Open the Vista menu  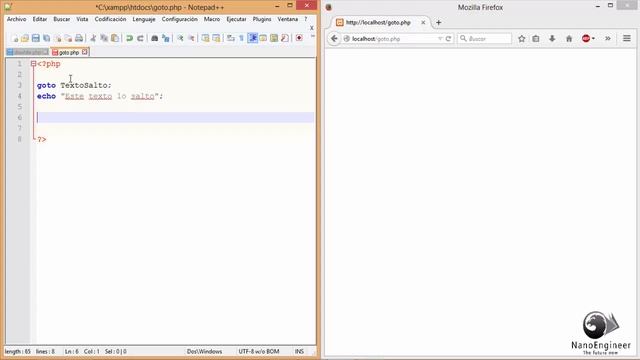82,19
